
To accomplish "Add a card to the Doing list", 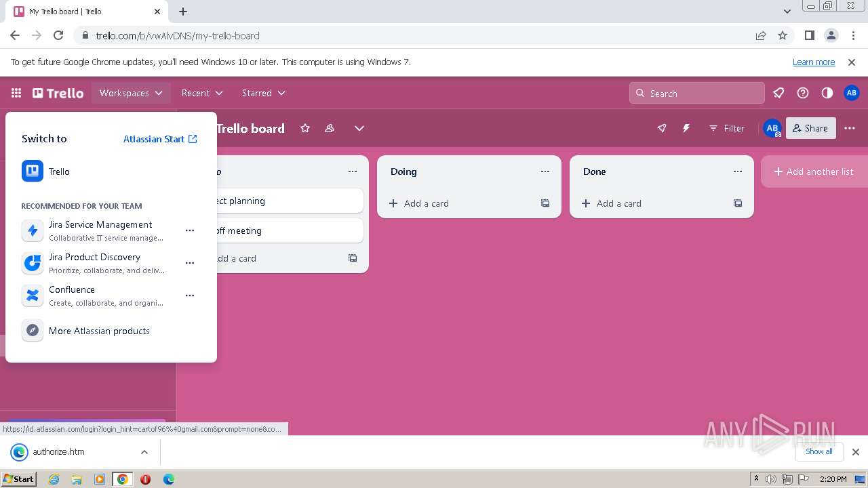I will pyautogui.click(x=458, y=203).
